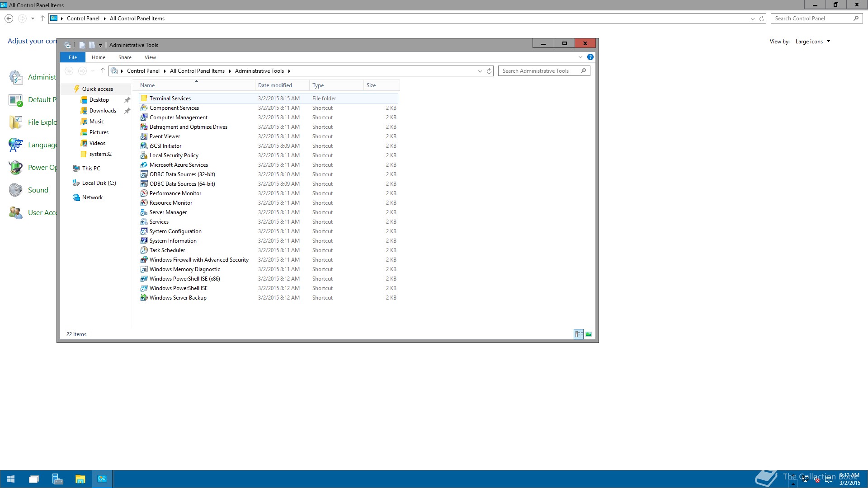Open the Customize Quick Access Toolbar dropdown
Image resolution: width=868 pixels, height=488 pixels.
(100, 45)
